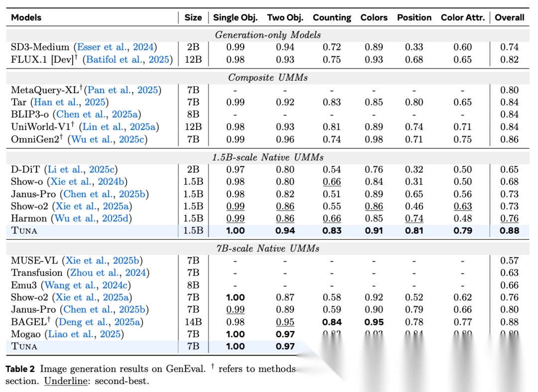Click Colors 0.98 in OmniGen2 row
The width and height of the screenshot is (538, 392).
374,139
